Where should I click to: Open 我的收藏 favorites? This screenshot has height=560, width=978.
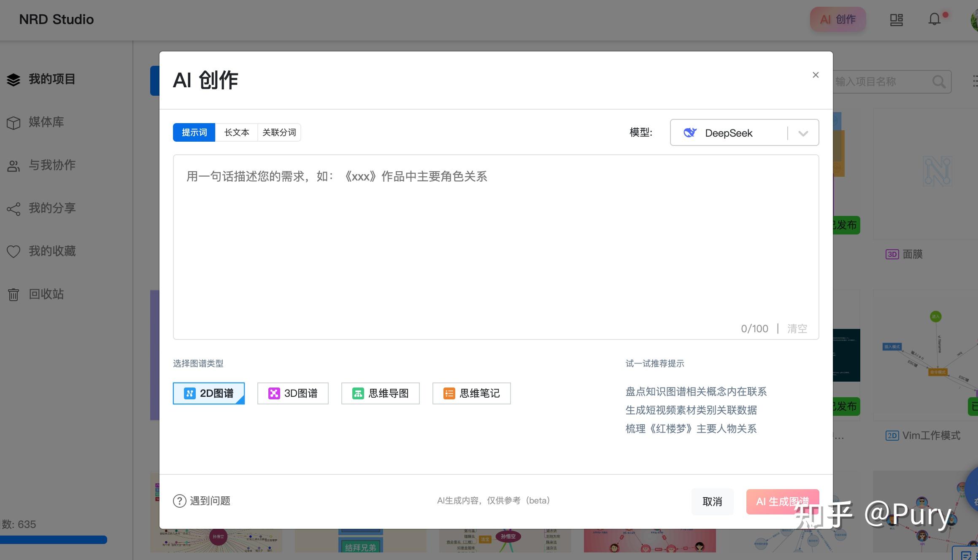tap(51, 251)
